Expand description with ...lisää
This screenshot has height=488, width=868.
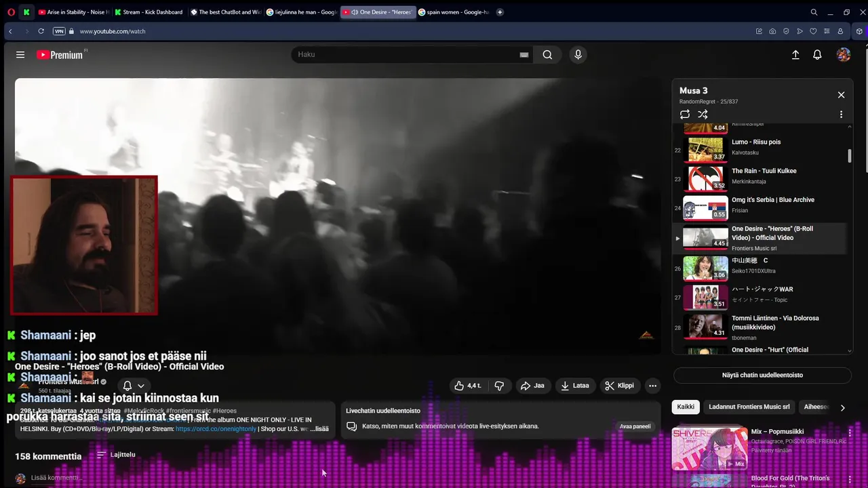(x=320, y=429)
